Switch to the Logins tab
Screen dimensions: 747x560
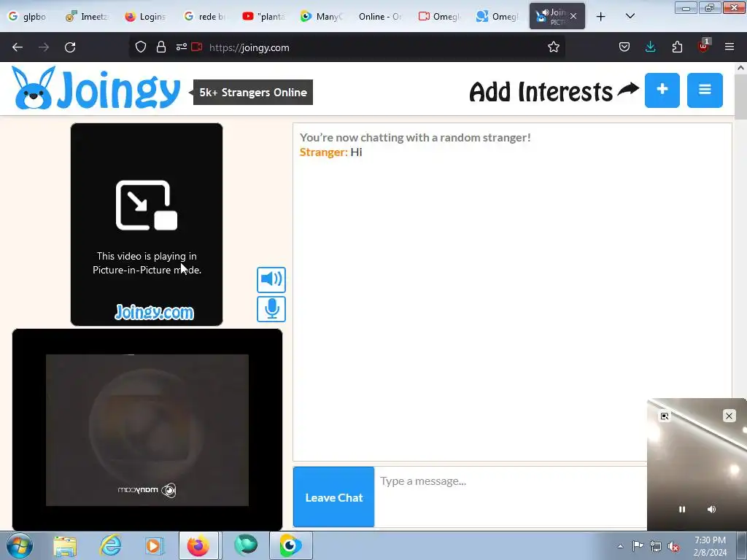point(145,17)
